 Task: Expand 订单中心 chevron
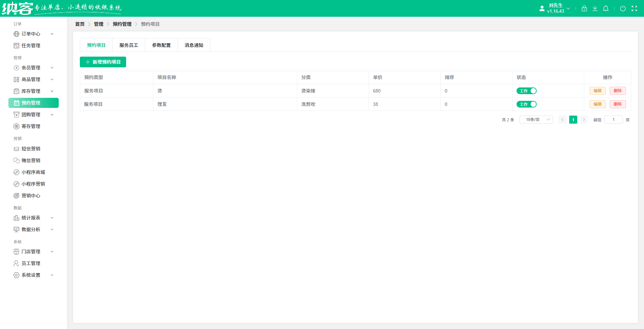pyautogui.click(x=52, y=34)
